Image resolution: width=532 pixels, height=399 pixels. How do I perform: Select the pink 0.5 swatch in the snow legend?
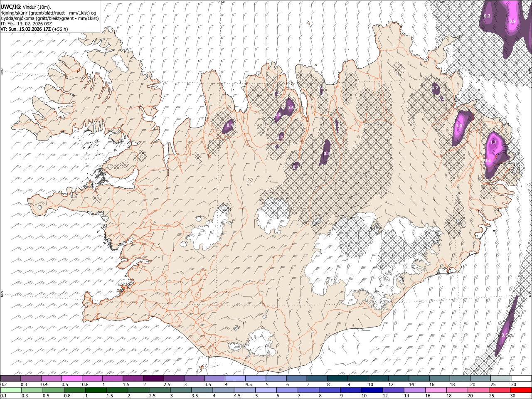click(71, 379)
